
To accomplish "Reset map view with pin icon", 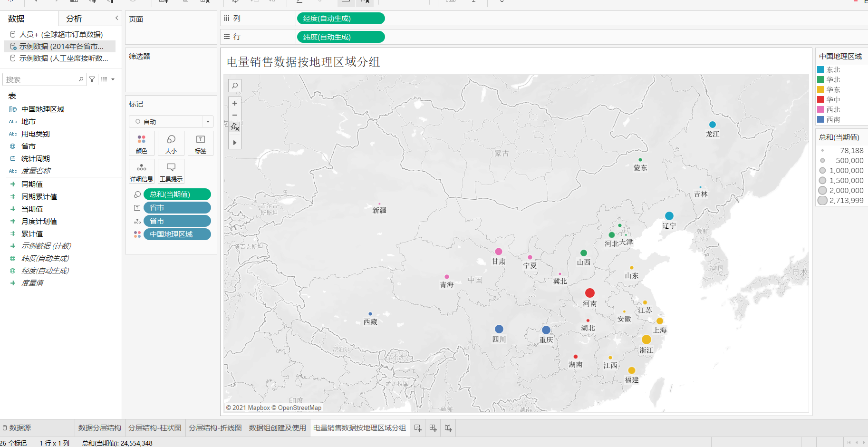I will [x=235, y=127].
